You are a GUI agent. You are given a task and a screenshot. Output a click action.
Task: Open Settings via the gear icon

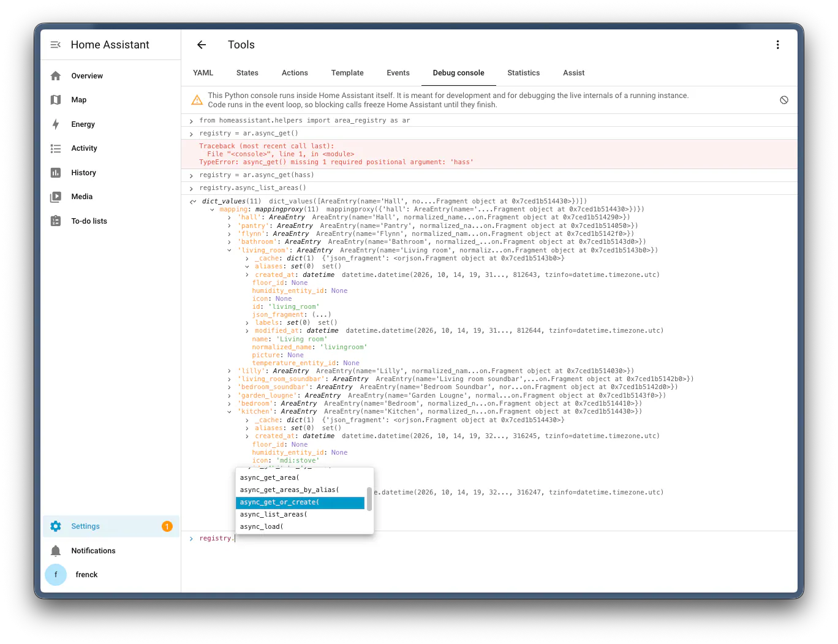56,526
